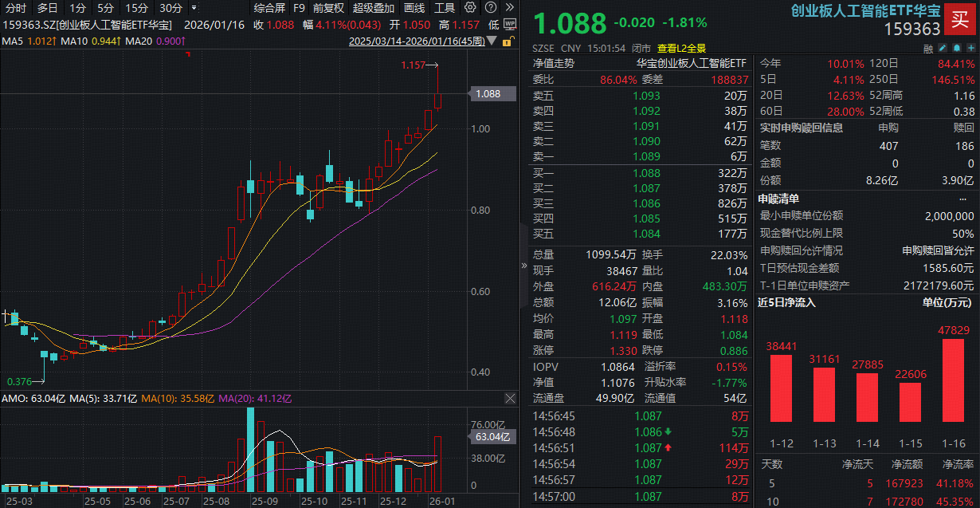Click the 融 margin trading indicator
Viewport: 980px width, 508px height.
click(928, 48)
